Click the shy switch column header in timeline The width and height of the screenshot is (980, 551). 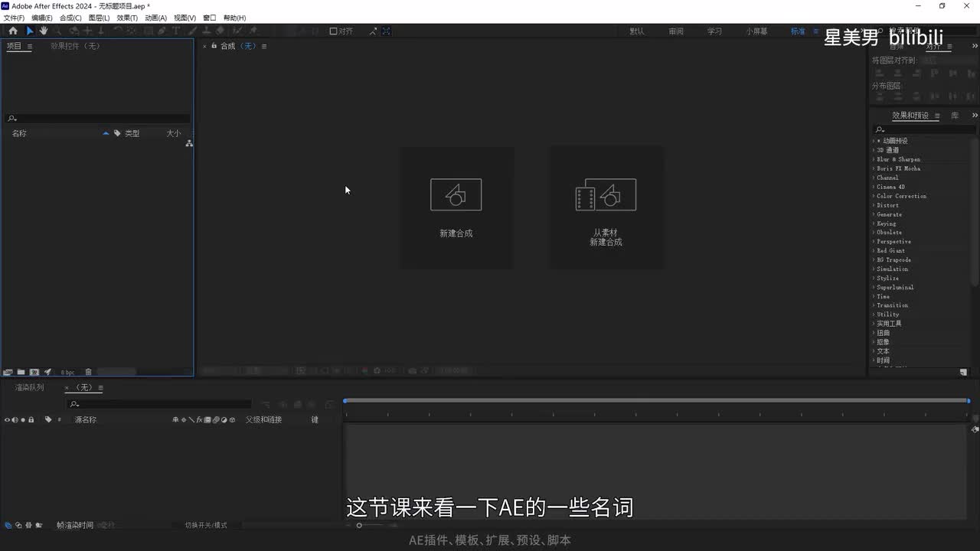tap(175, 419)
